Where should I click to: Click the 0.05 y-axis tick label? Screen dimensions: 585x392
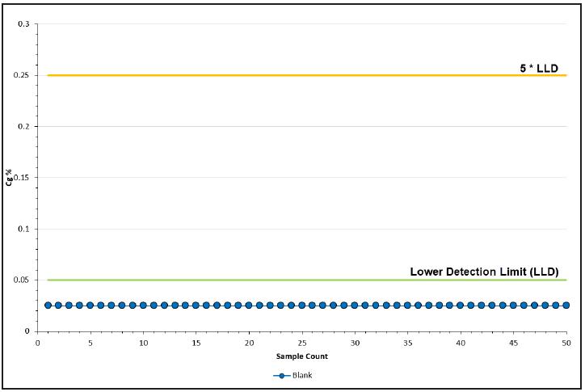pyautogui.click(x=21, y=280)
